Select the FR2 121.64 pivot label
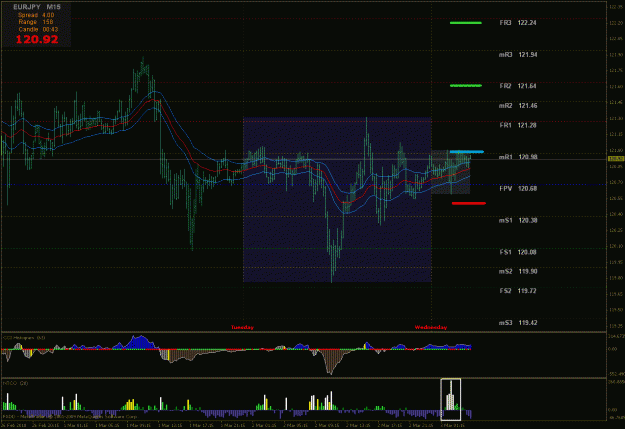The width and height of the screenshot is (625, 429). pyautogui.click(x=518, y=86)
